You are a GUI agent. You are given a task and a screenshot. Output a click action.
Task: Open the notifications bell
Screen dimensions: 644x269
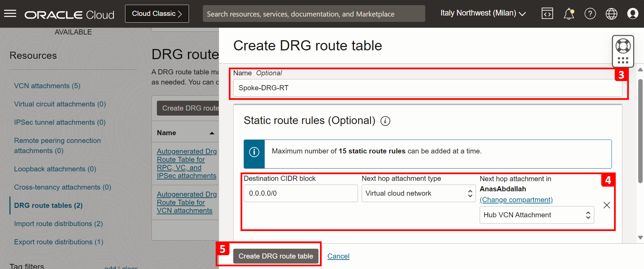point(569,14)
